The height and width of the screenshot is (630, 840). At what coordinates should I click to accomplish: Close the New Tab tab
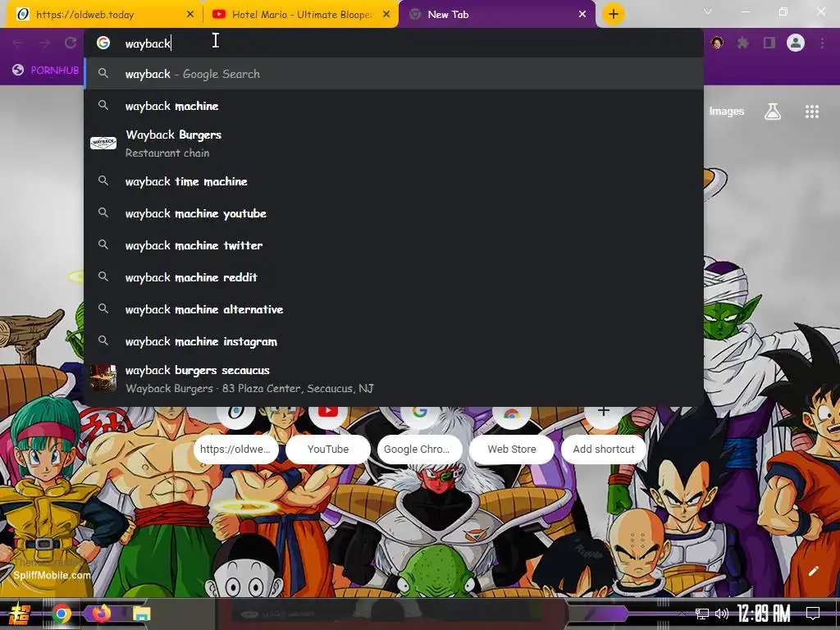coord(582,15)
